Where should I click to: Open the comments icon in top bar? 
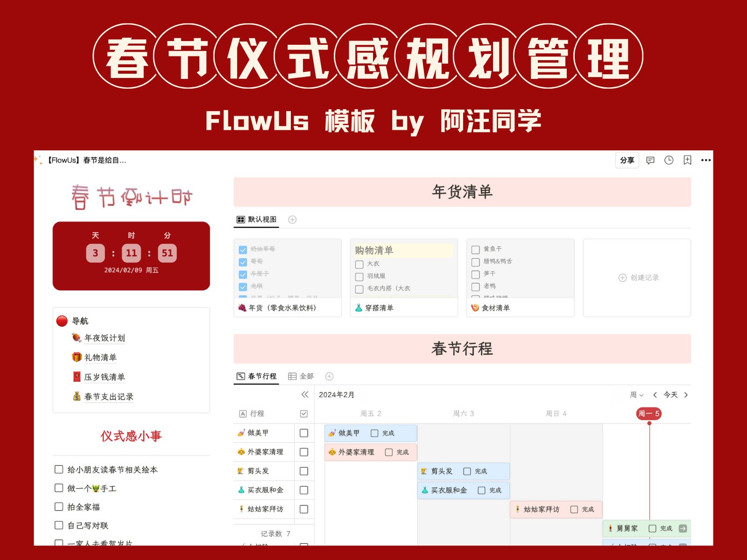coord(650,160)
